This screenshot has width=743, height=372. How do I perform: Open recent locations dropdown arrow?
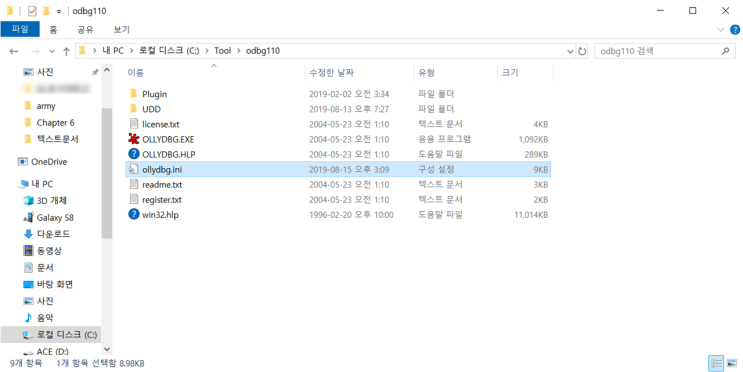click(x=52, y=51)
